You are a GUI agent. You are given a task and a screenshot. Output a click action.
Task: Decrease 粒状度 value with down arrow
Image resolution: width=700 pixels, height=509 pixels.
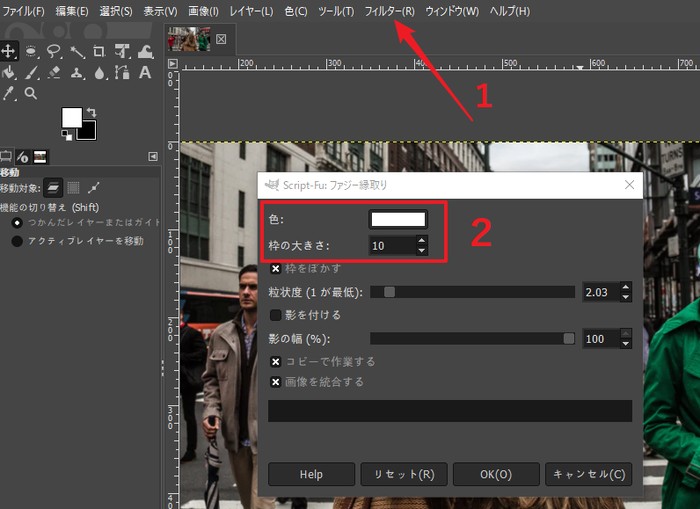(x=626, y=297)
